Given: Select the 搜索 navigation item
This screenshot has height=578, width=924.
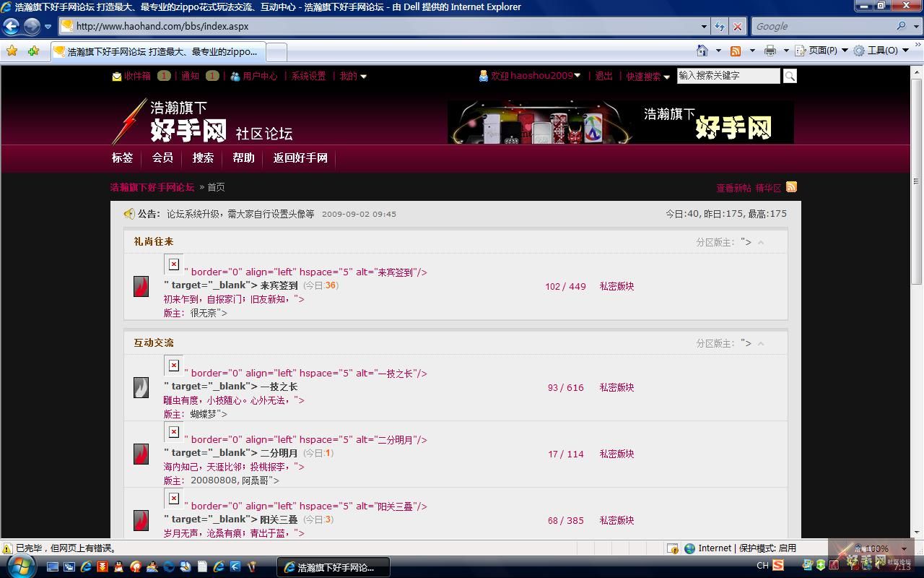Looking at the screenshot, I should [x=203, y=158].
